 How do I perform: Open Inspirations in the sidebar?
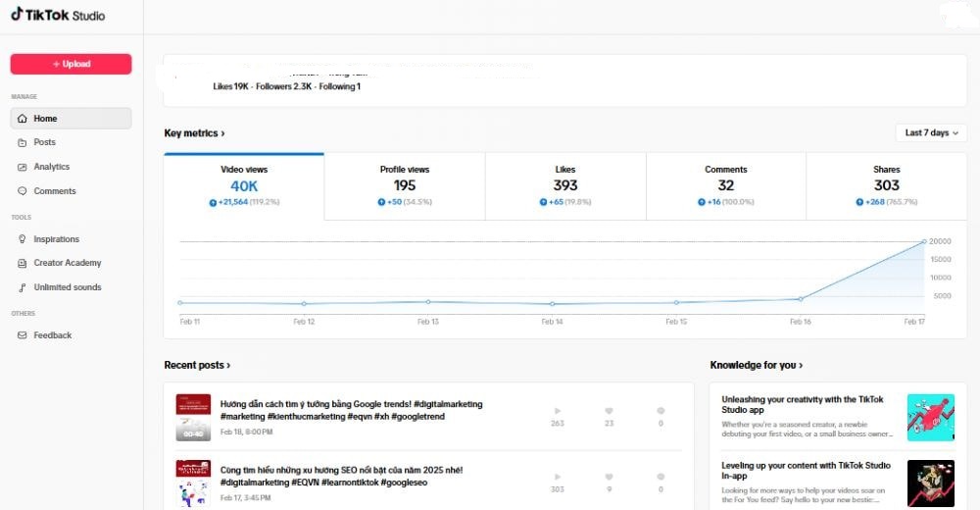tap(56, 239)
